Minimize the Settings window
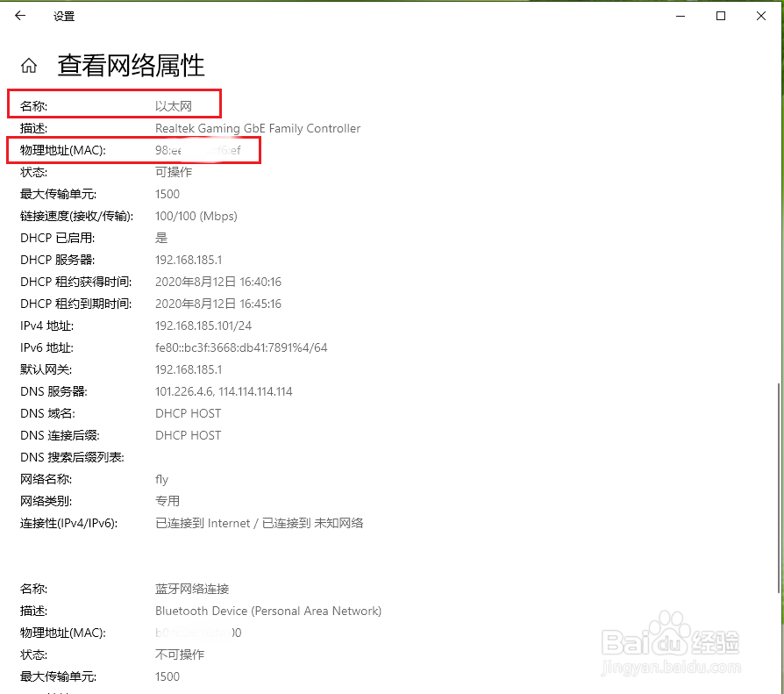The height and width of the screenshot is (694, 784). tap(681, 15)
